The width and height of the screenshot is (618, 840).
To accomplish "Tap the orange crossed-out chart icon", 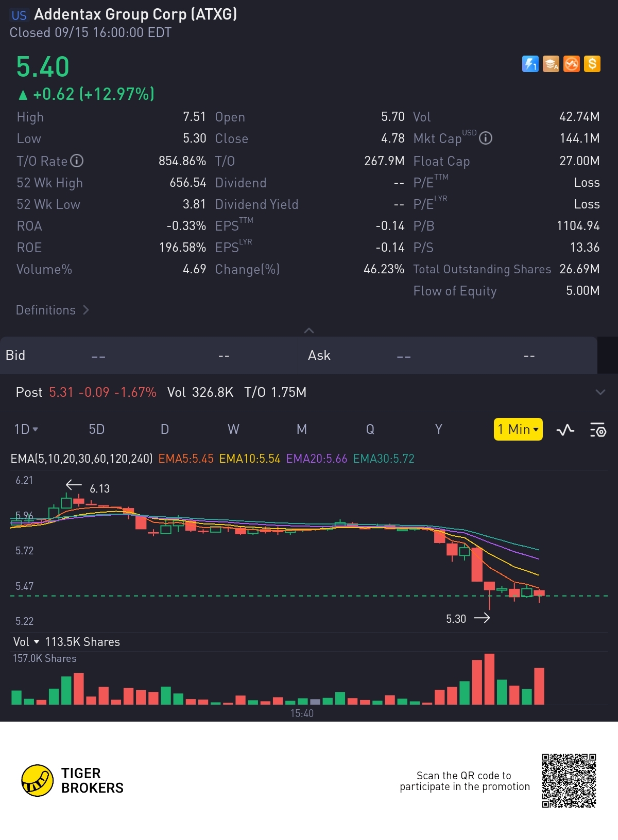I will [x=572, y=64].
